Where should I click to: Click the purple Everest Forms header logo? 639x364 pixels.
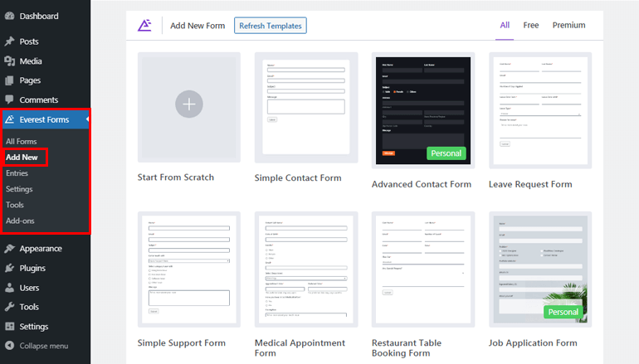[144, 25]
